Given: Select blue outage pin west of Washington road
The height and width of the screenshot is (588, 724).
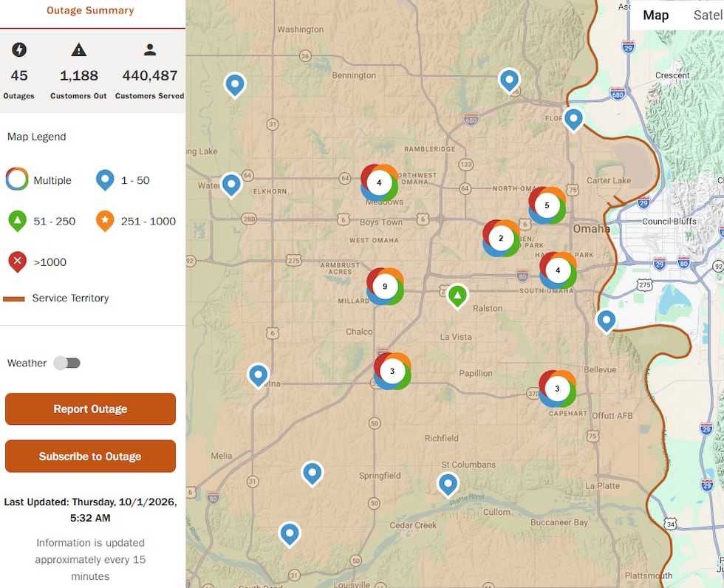Looking at the screenshot, I should (235, 86).
